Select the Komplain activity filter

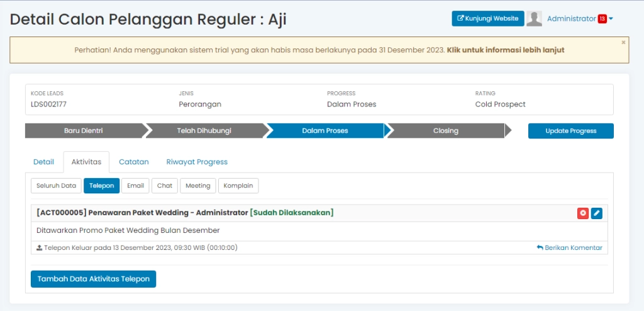[x=238, y=186]
